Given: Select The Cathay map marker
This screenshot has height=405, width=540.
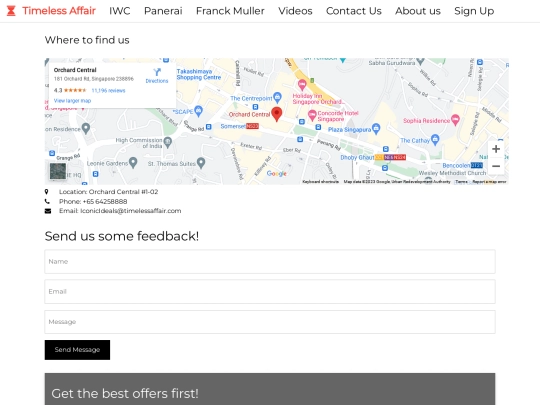Looking at the screenshot, I should (435, 139).
